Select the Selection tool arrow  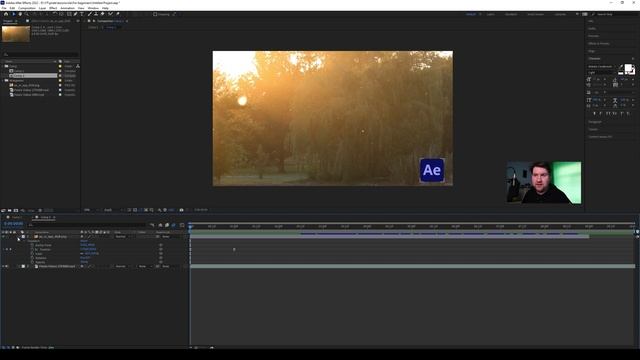point(13,14)
